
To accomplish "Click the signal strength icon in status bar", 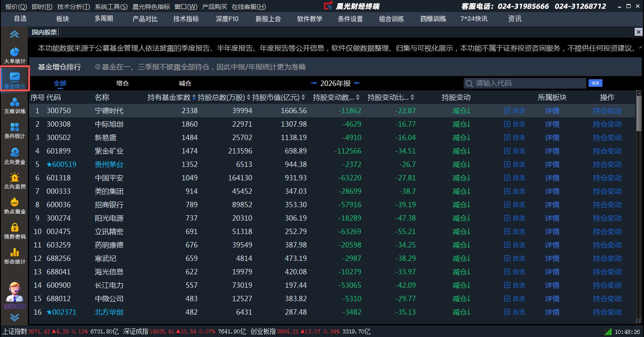I will pyautogui.click(x=608, y=332).
